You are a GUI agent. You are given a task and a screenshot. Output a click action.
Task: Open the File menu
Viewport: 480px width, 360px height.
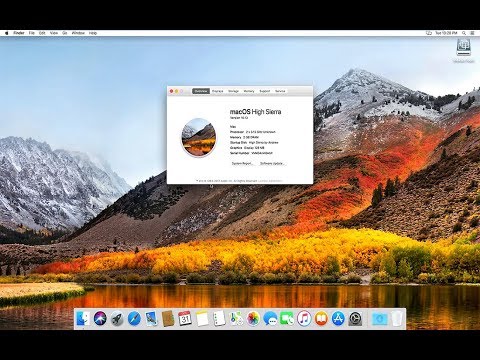click(32, 33)
